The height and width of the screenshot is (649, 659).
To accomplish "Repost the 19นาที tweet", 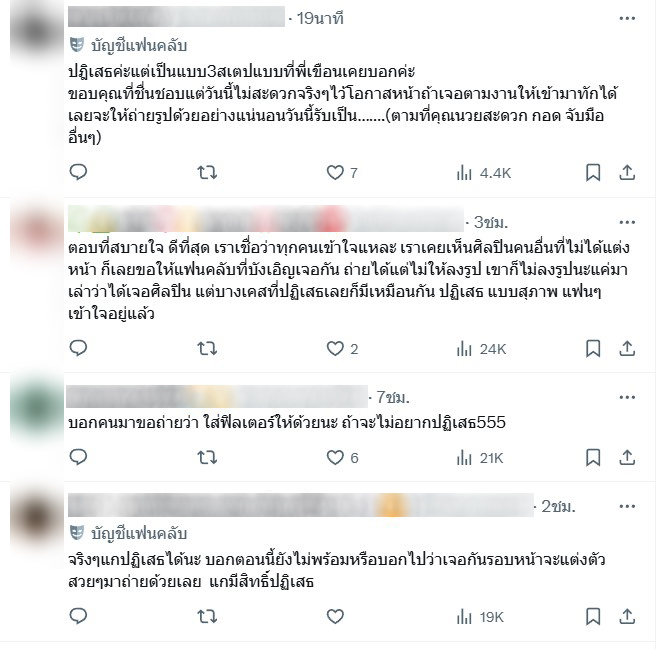I will 207,173.
